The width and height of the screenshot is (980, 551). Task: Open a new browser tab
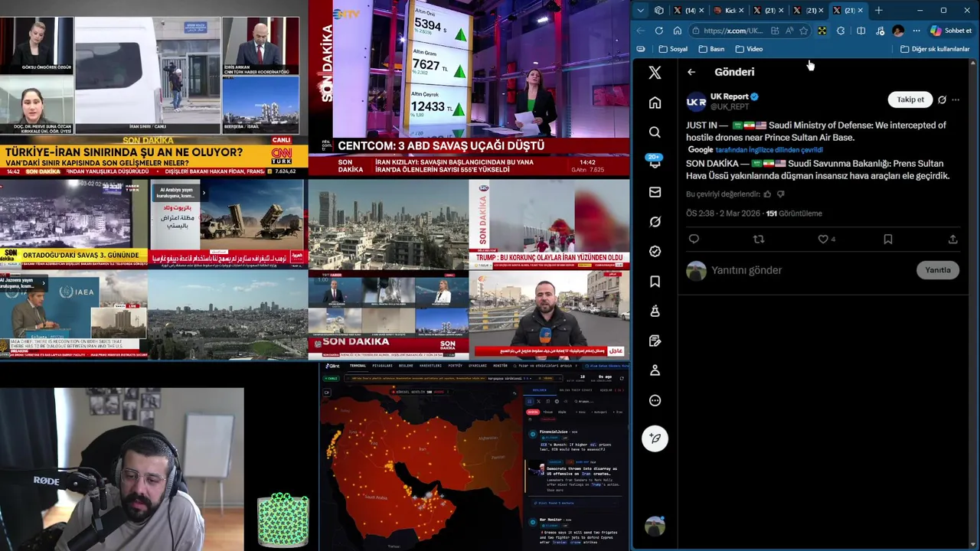pos(878,11)
